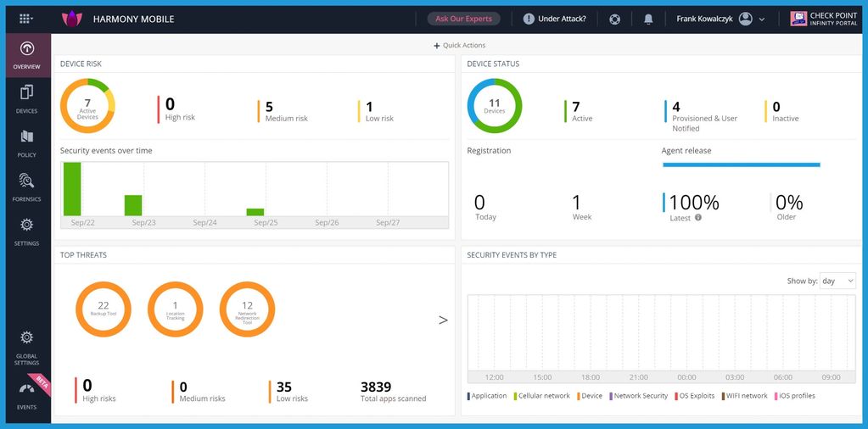Click the 7 Active device status
This screenshot has height=429, width=868.
pyautogui.click(x=579, y=110)
